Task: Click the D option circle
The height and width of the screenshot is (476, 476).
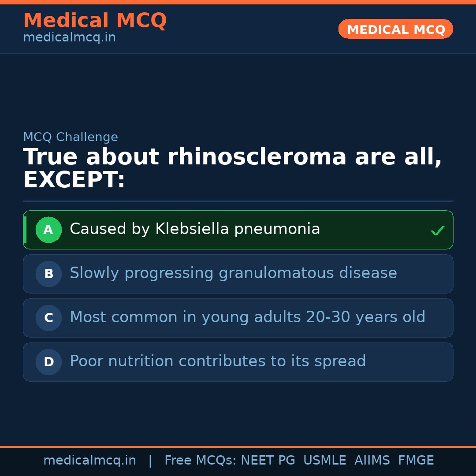Action: [x=48, y=362]
